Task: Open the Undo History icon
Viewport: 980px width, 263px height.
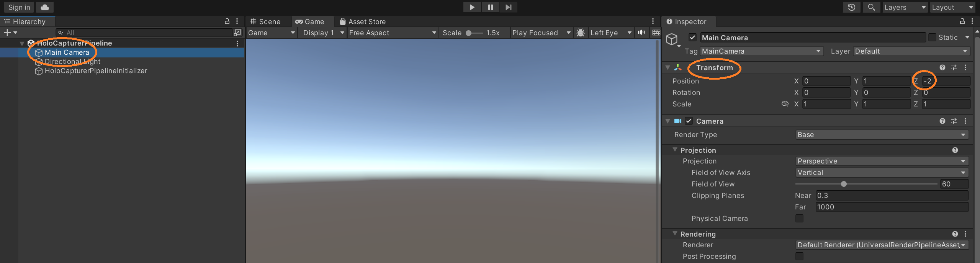Action: point(851,7)
